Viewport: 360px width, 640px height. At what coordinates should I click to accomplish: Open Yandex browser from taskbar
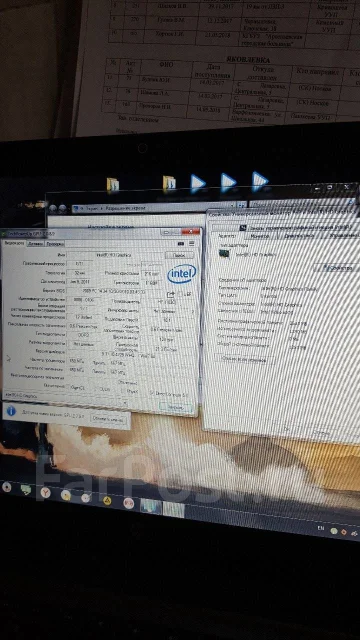(x=45, y=493)
